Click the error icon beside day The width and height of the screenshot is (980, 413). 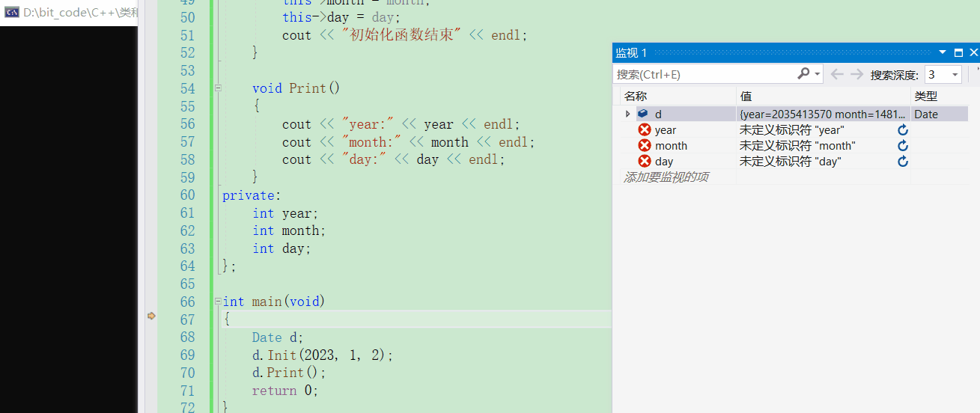point(645,161)
